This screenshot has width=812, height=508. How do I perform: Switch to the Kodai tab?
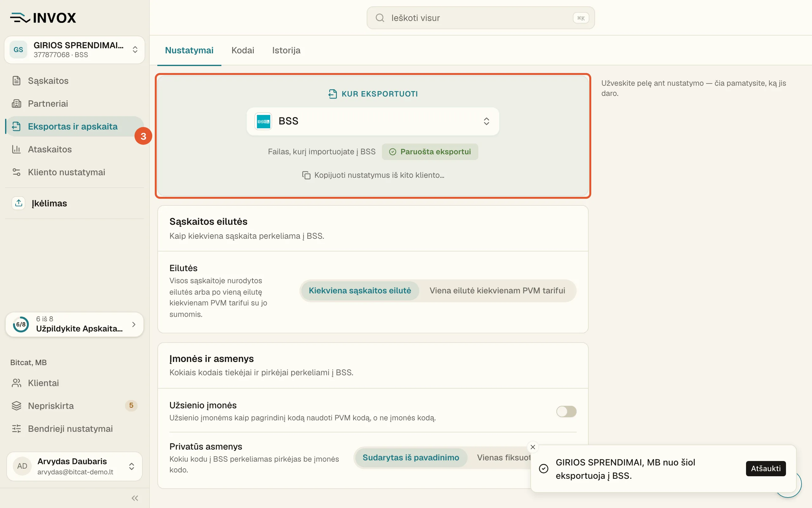pos(243,50)
